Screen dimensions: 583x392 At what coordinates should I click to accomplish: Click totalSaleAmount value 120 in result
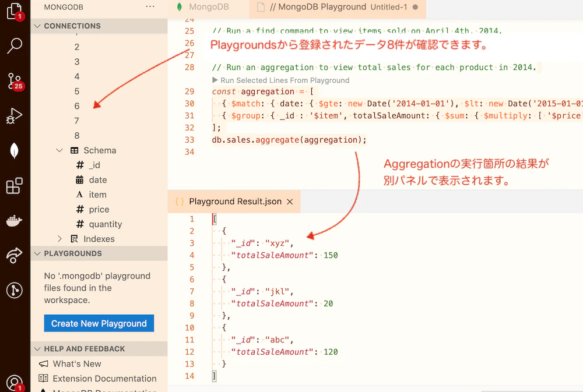[x=331, y=352]
